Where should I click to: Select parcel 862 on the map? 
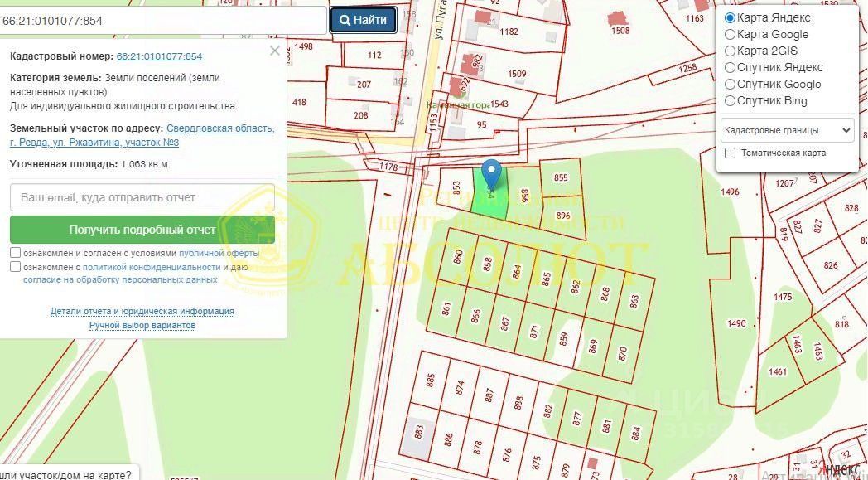[x=576, y=287]
